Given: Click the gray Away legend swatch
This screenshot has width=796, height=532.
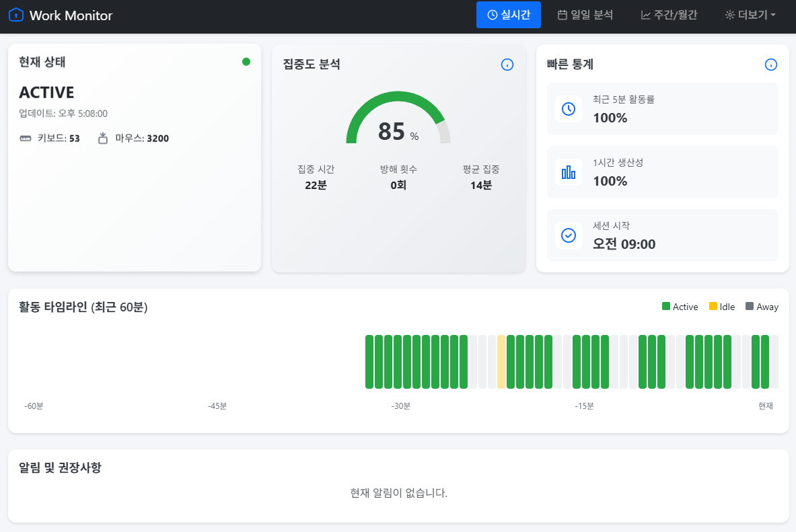Looking at the screenshot, I should [750, 307].
